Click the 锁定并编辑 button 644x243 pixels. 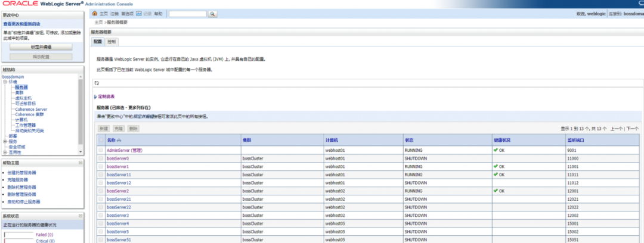point(41,47)
